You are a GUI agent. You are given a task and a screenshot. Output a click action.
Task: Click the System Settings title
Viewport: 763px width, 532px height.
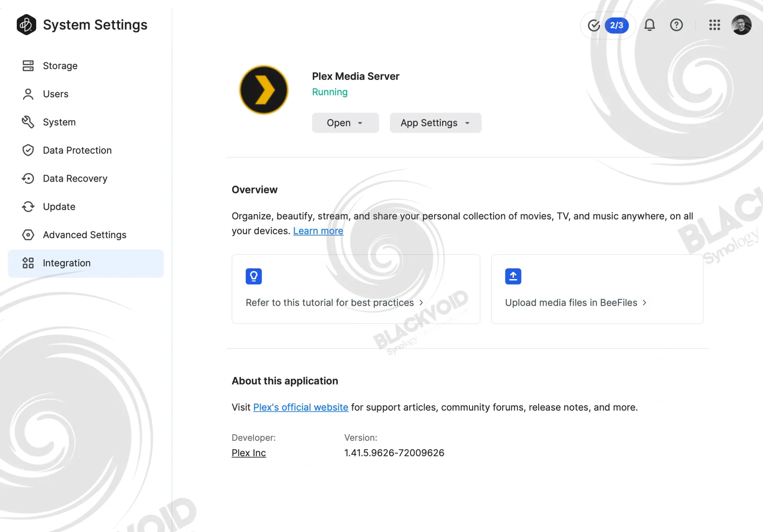coord(95,25)
